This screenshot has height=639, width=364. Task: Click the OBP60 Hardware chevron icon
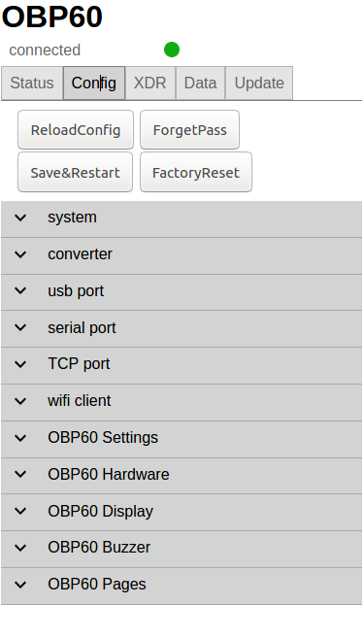point(20,474)
